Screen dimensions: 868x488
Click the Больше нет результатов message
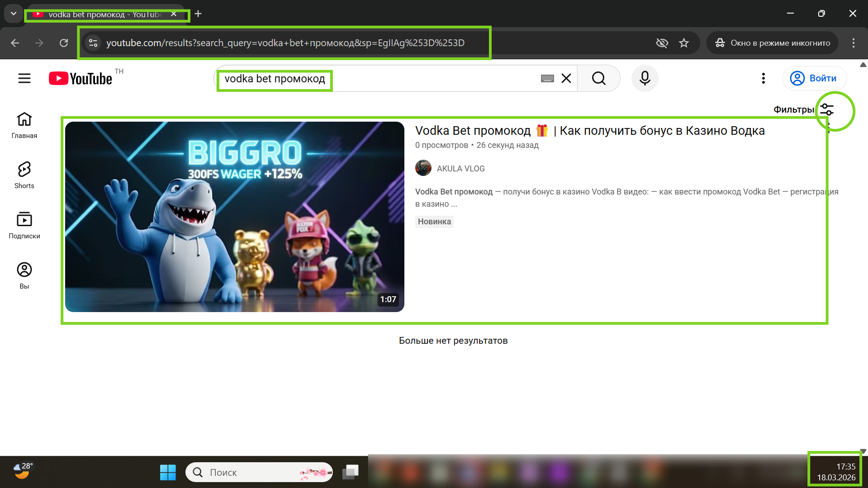tap(453, 341)
